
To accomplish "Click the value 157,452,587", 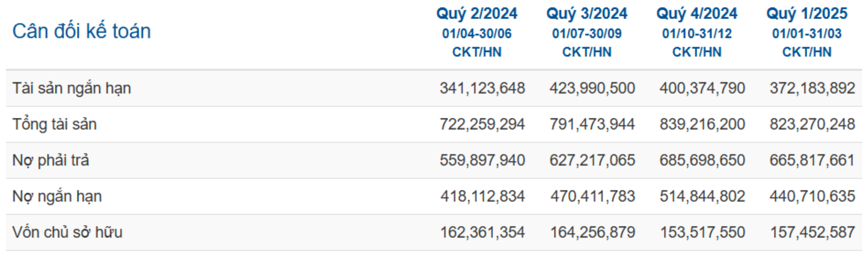I will pos(812,232).
